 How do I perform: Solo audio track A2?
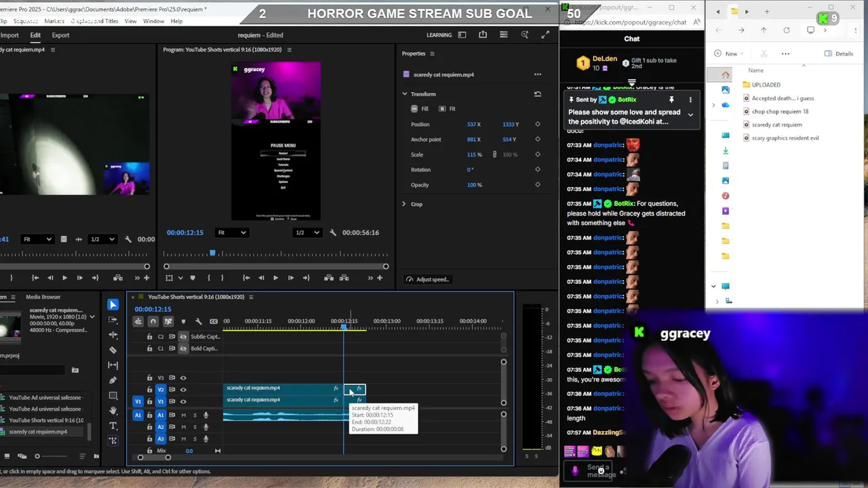(x=195, y=427)
